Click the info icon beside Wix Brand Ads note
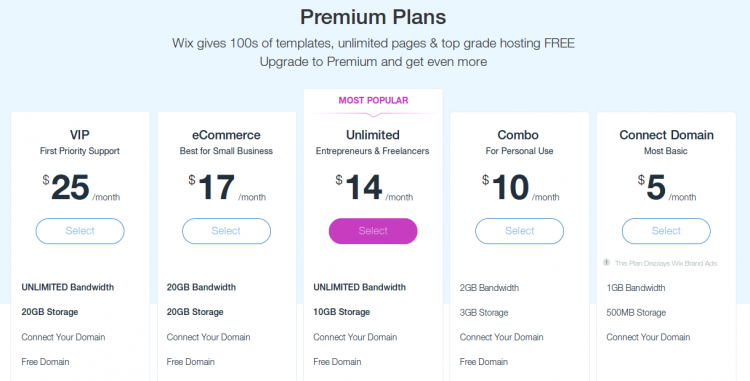 tap(607, 262)
